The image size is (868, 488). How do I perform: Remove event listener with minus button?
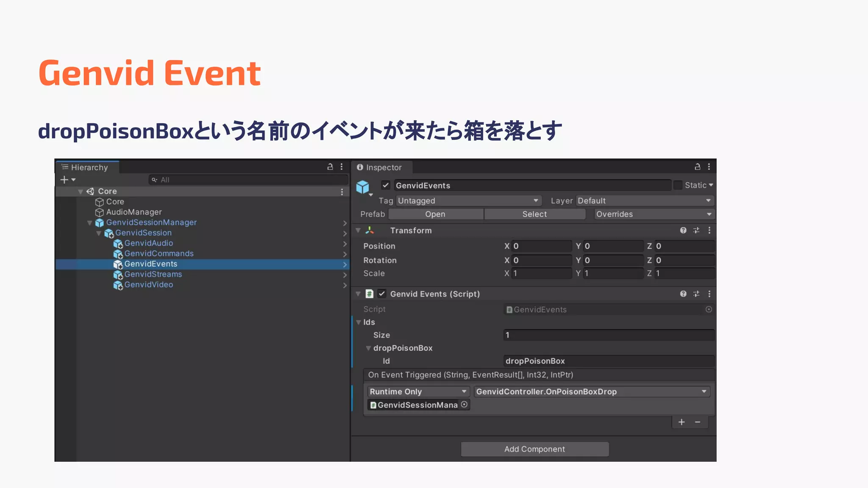pos(698,422)
